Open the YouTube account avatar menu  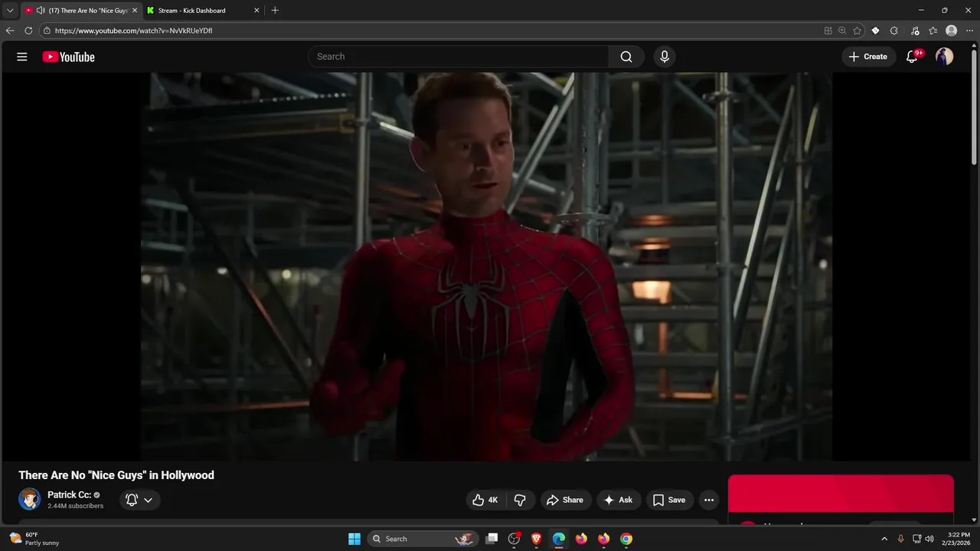point(945,57)
